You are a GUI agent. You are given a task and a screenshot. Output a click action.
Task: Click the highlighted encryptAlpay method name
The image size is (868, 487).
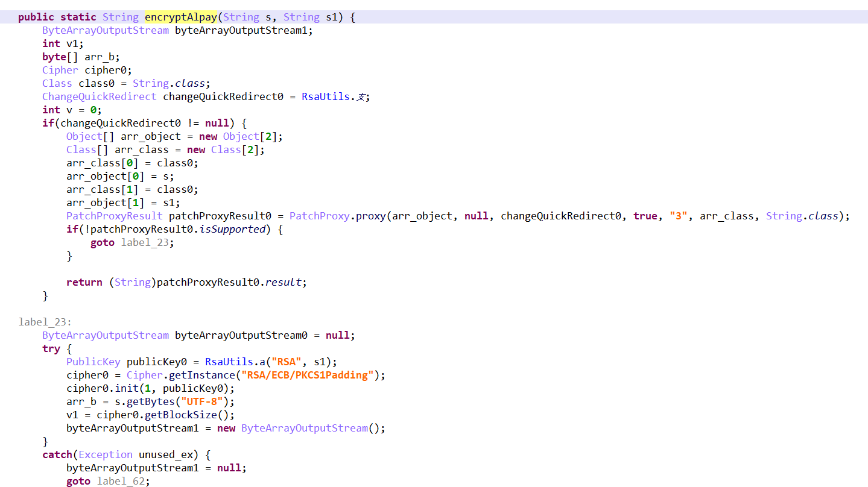[180, 17]
